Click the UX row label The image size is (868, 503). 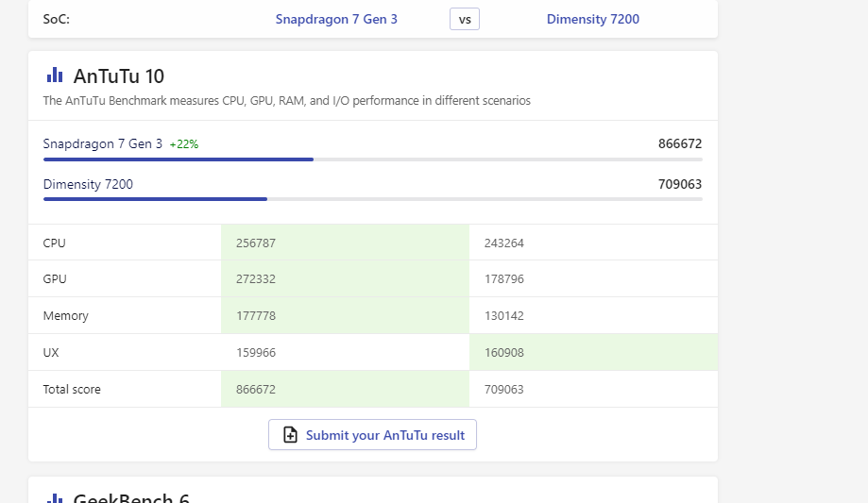tap(51, 353)
